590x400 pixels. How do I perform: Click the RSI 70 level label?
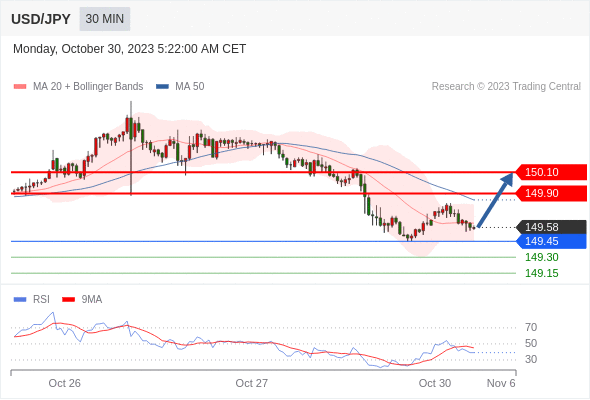coord(531,327)
